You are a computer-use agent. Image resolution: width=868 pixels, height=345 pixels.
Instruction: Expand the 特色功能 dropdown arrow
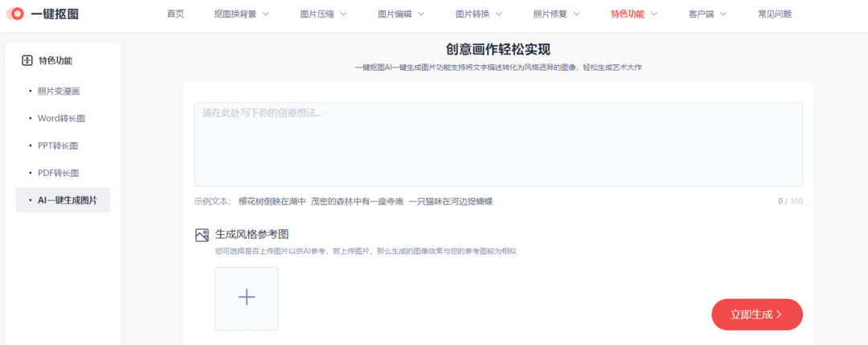coord(653,14)
